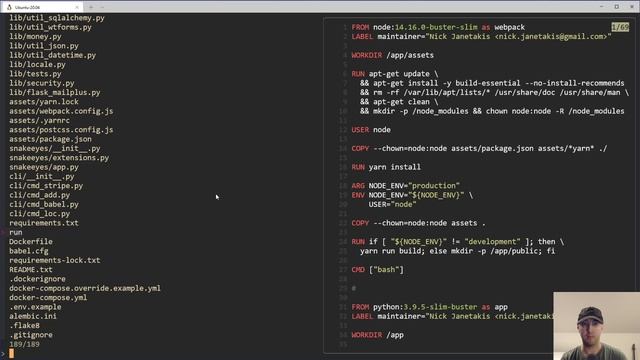Viewport: 640px width, 360px height.
Task: Select assets/yarn.lock in the list
Action: click(x=44, y=102)
